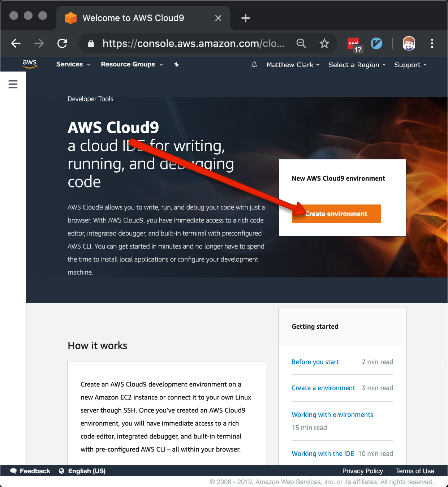This screenshot has height=487, width=448.
Task: Click the AWS logo home icon
Action: click(x=30, y=64)
